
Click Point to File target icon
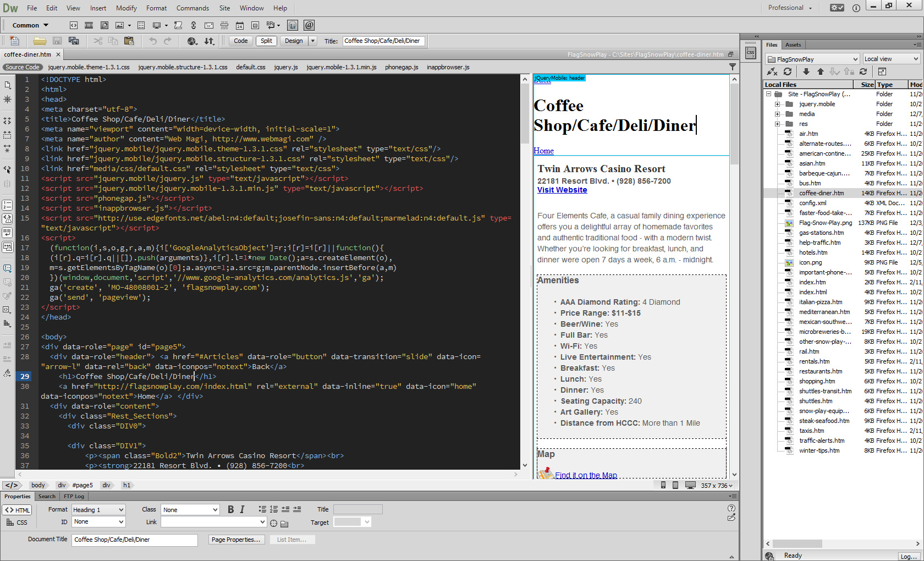pos(273,523)
